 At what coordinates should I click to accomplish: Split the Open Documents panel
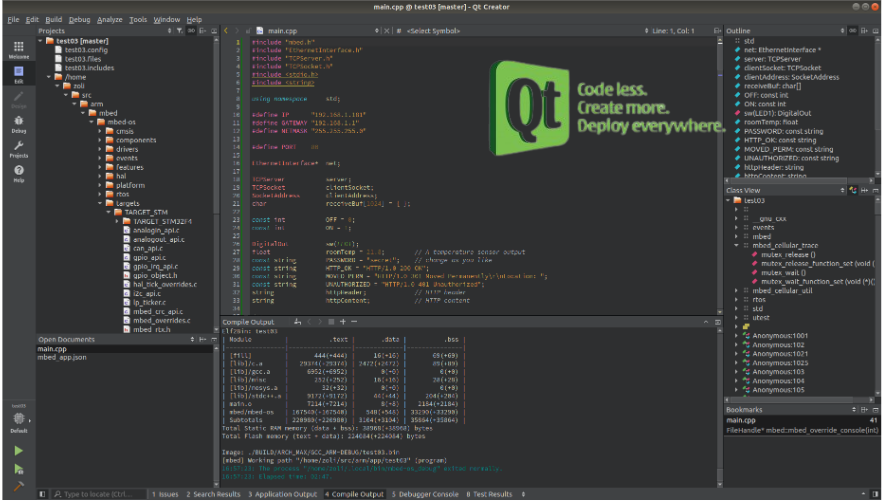(x=202, y=340)
